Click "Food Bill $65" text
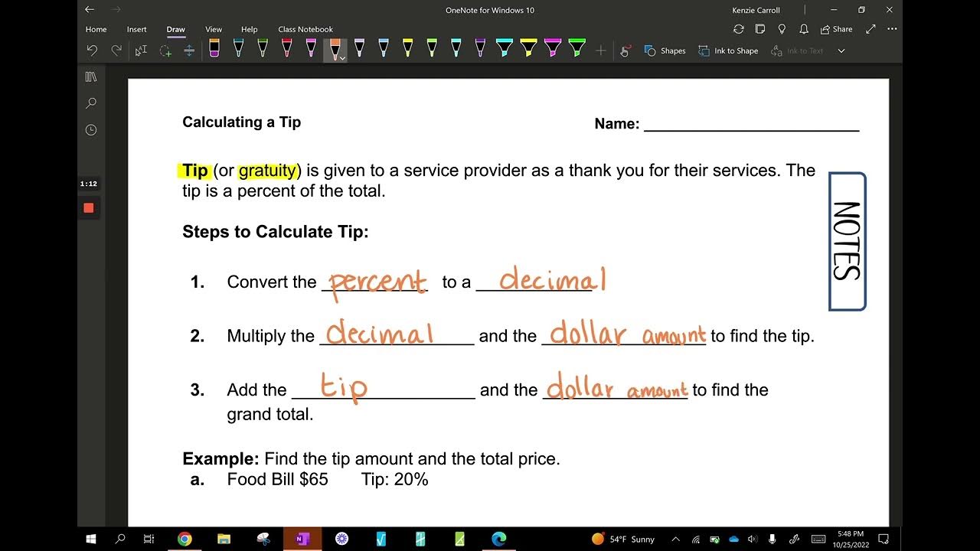 point(277,480)
